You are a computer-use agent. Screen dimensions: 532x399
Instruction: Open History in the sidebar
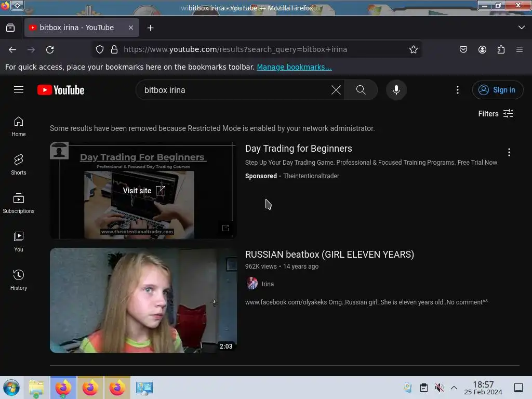coord(19,280)
